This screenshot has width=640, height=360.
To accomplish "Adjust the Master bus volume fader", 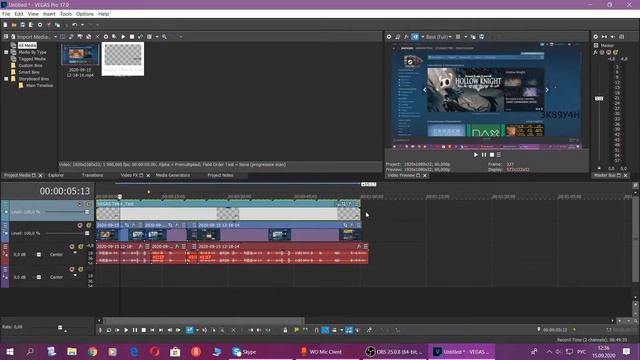I will click(599, 98).
